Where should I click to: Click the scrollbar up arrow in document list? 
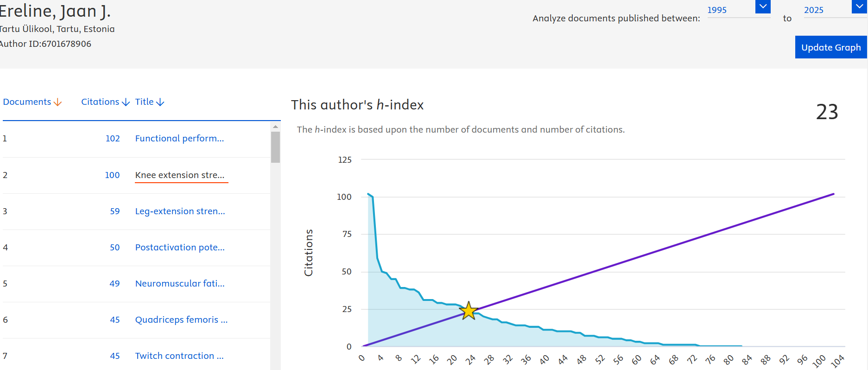(x=275, y=127)
